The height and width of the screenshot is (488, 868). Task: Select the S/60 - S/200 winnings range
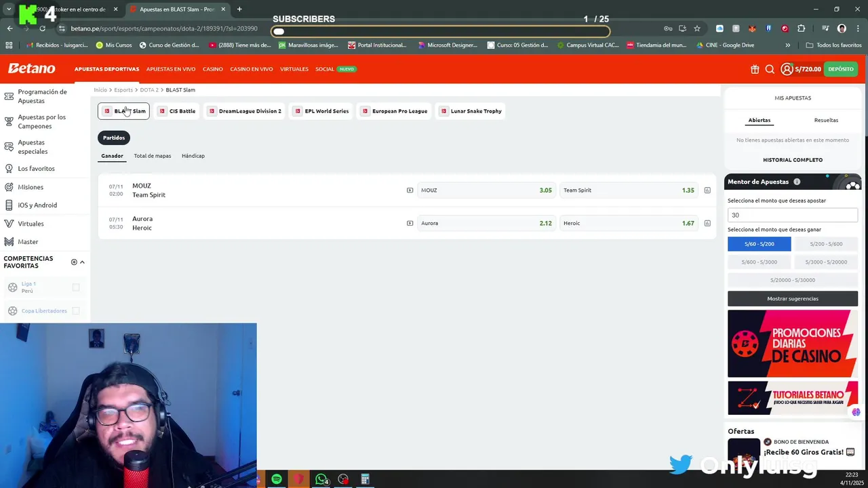tap(759, 244)
